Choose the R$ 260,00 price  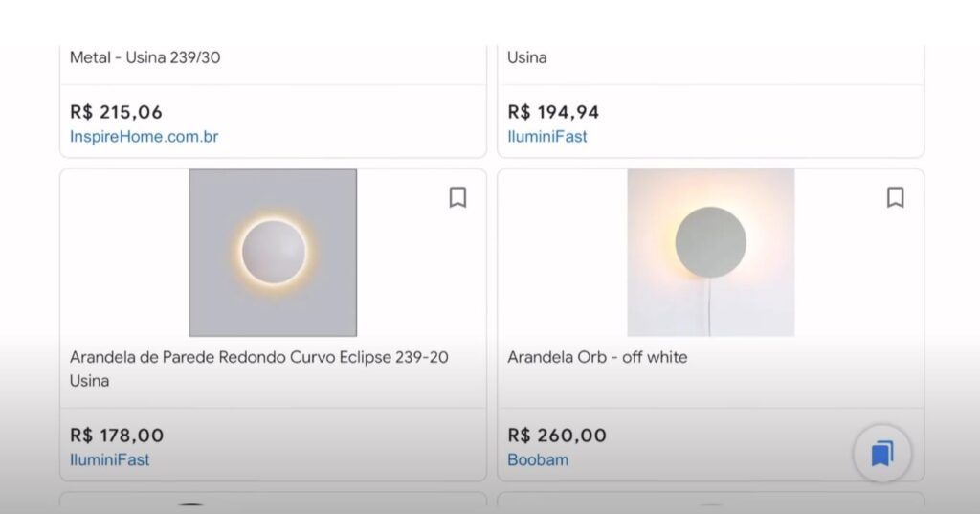click(557, 436)
